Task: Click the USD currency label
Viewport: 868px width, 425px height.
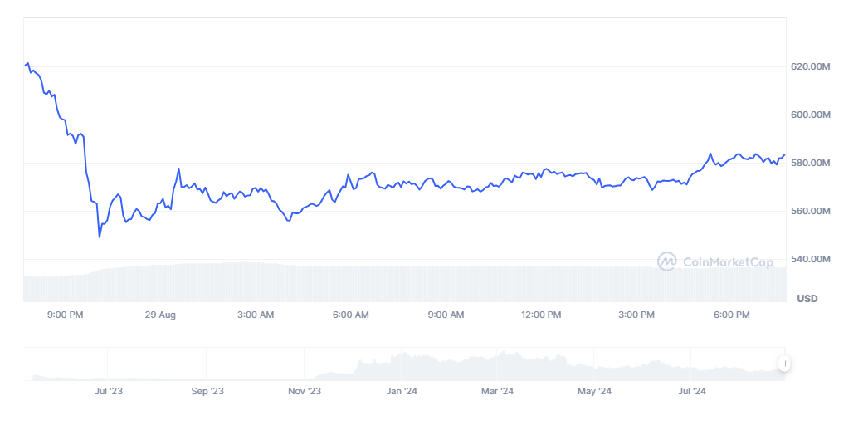Action: (x=807, y=299)
